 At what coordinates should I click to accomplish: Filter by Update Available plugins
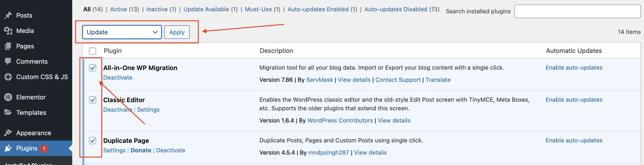click(206, 9)
